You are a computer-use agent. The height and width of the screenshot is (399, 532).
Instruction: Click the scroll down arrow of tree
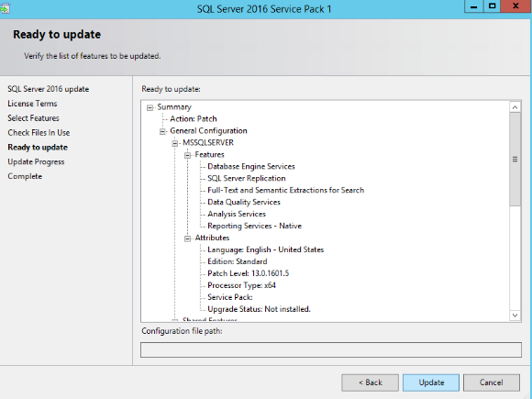pyautogui.click(x=515, y=316)
